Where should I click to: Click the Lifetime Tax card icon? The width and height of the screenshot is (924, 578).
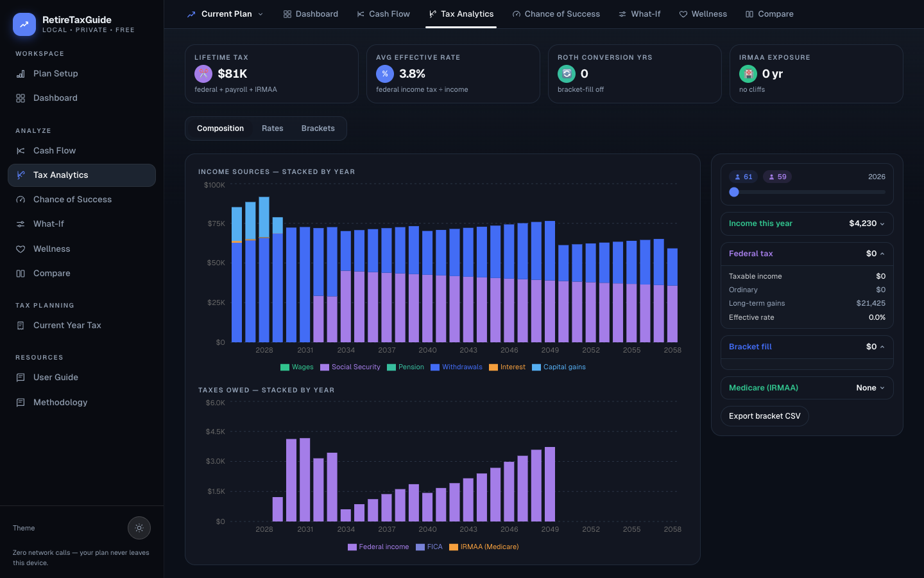click(x=203, y=74)
